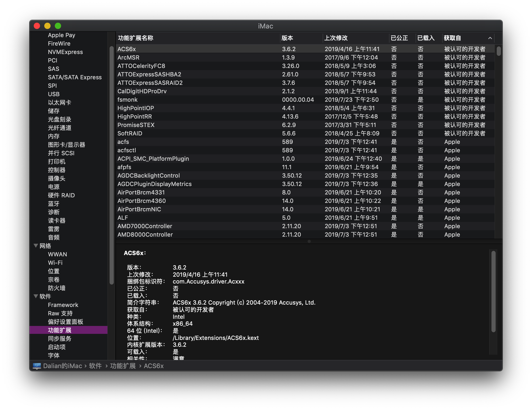
Task: Select the SoftRAID extension row
Action: [x=305, y=133]
